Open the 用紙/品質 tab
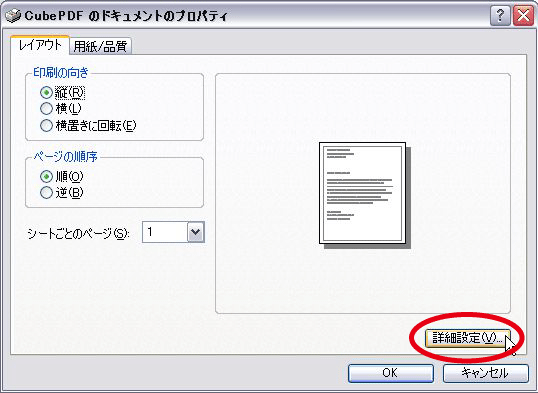Image resolution: width=538 pixels, height=393 pixels. click(101, 46)
